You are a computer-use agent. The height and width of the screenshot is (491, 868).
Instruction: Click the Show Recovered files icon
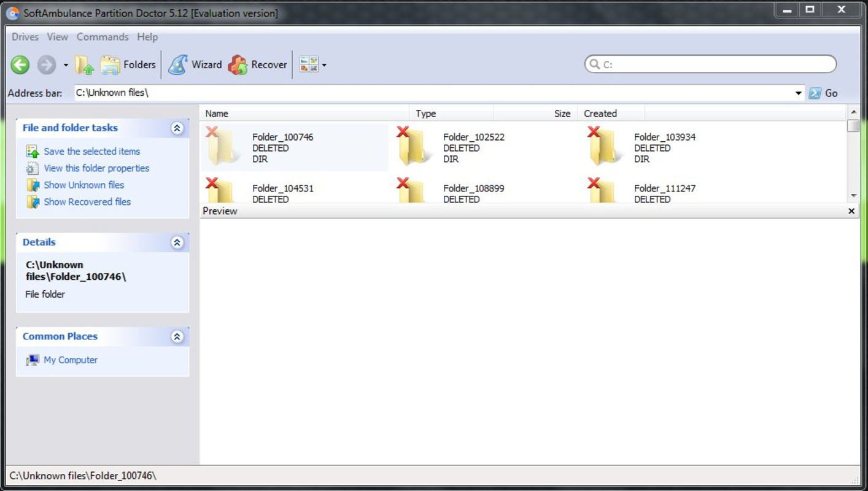pyautogui.click(x=33, y=201)
